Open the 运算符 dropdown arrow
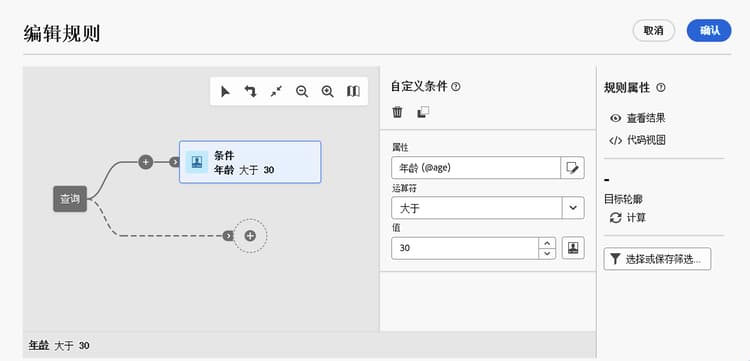This screenshot has height=361, width=750. click(x=573, y=208)
